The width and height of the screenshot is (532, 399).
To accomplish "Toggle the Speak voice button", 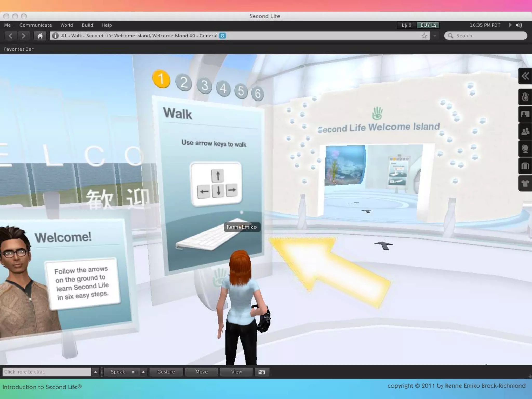I will click(x=118, y=372).
